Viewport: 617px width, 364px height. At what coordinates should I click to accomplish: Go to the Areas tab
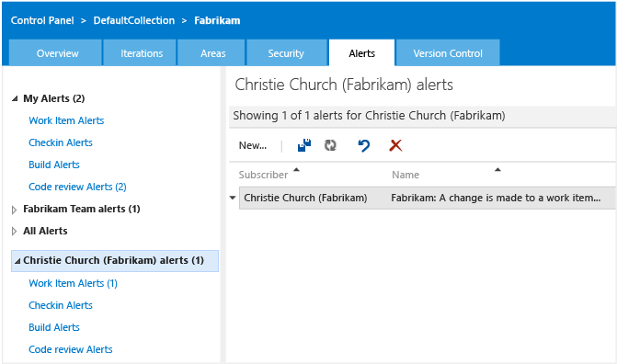pyautogui.click(x=211, y=52)
